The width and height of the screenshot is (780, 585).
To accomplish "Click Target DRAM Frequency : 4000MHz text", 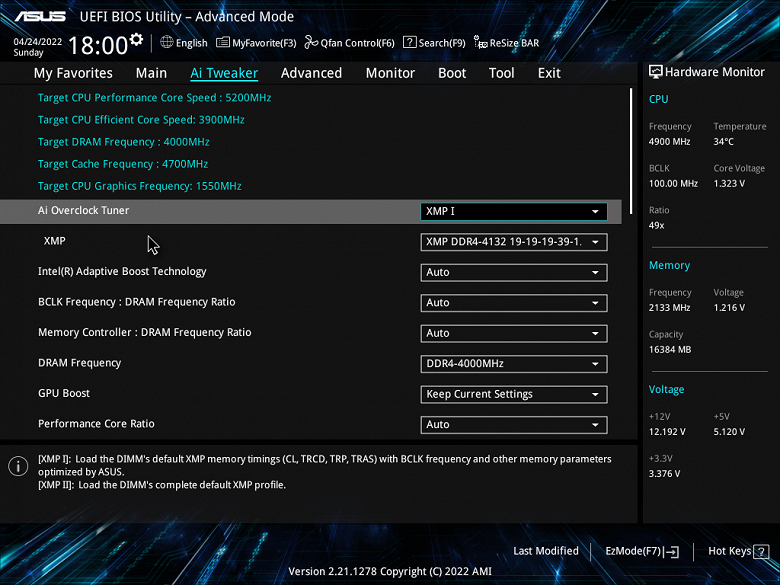I will 124,142.
